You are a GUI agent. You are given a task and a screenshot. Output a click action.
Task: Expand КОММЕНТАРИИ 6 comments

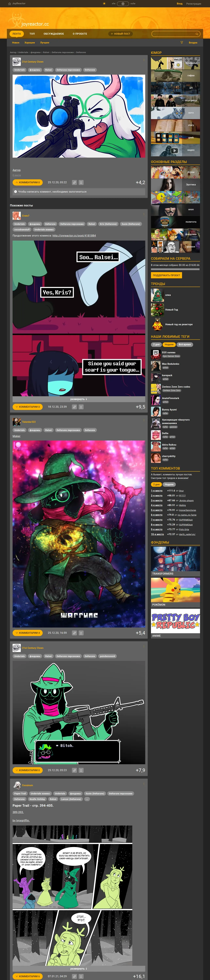(x=28, y=977)
